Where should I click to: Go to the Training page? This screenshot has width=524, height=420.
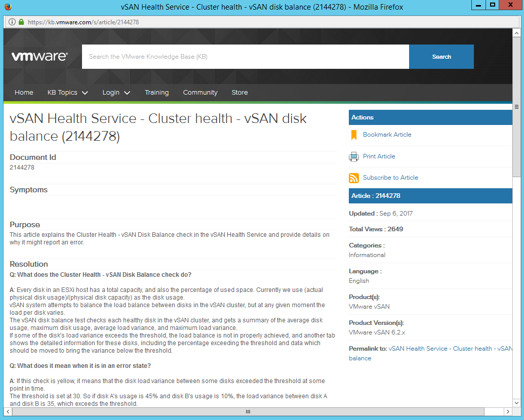click(x=157, y=93)
